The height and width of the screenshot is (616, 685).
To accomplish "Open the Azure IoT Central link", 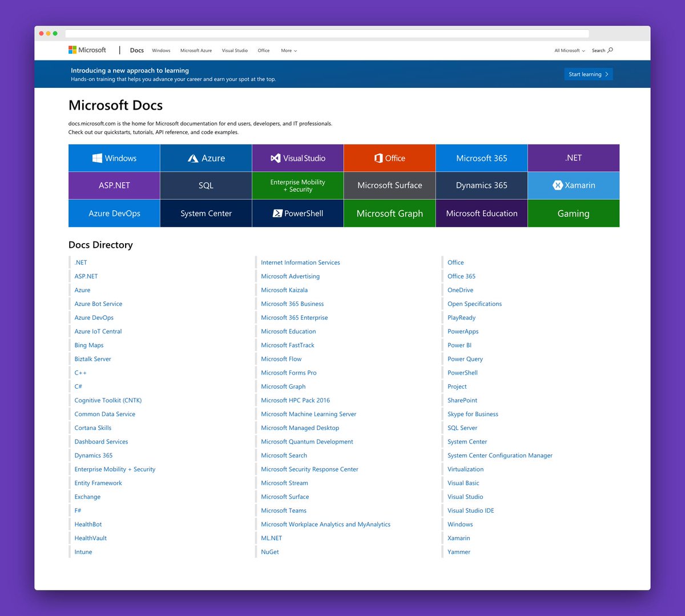I will (x=98, y=331).
